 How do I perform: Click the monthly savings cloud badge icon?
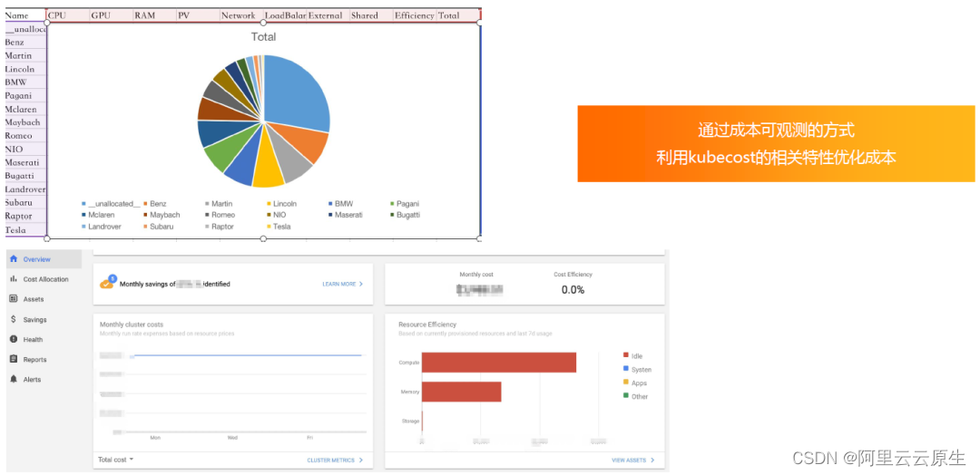click(x=107, y=283)
